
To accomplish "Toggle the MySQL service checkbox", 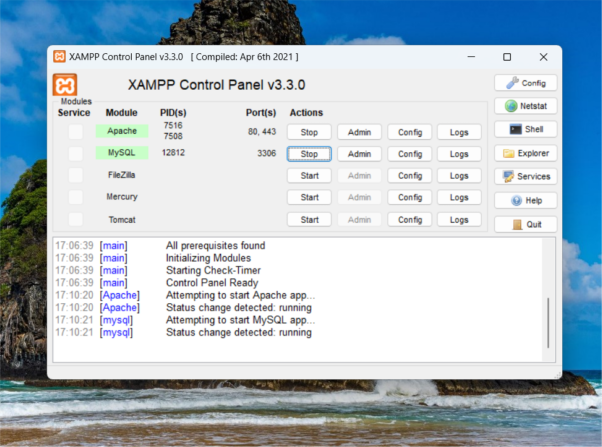I will [75, 153].
